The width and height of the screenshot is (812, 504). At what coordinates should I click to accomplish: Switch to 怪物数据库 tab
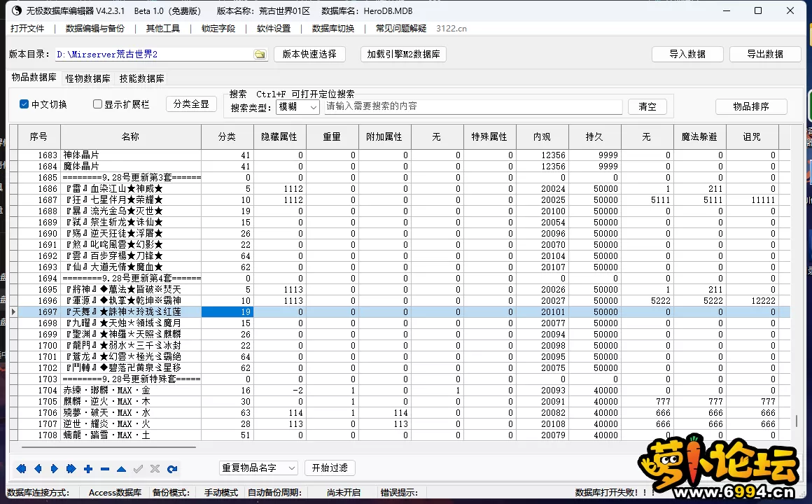tap(87, 78)
